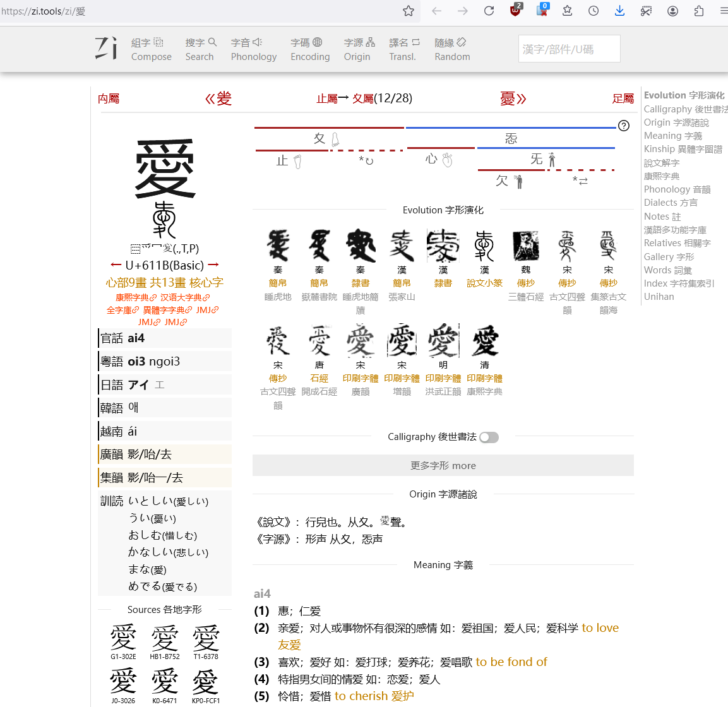Expand 更多字形 more glyphs
The image size is (728, 707).
point(443,466)
